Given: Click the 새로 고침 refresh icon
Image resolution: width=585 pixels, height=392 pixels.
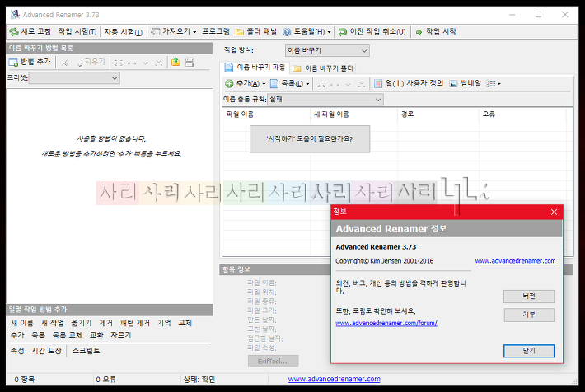Looking at the screenshot, I should (14, 32).
